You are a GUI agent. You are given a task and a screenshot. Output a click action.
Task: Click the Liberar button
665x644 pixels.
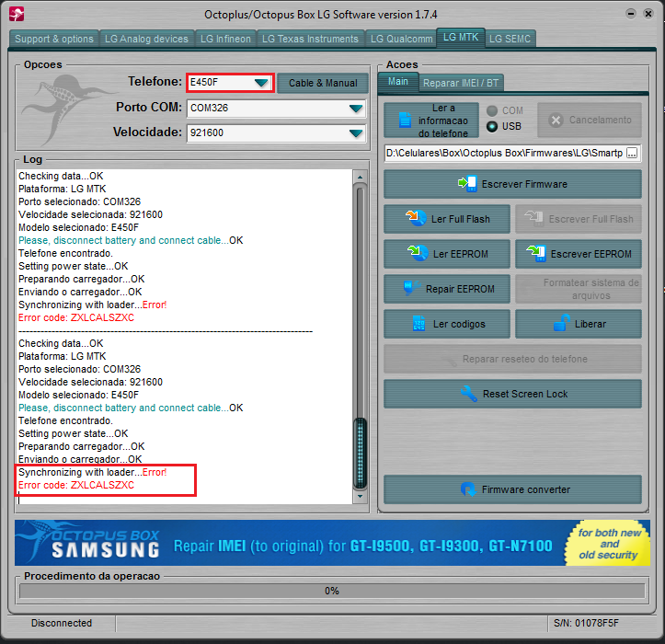click(x=578, y=324)
